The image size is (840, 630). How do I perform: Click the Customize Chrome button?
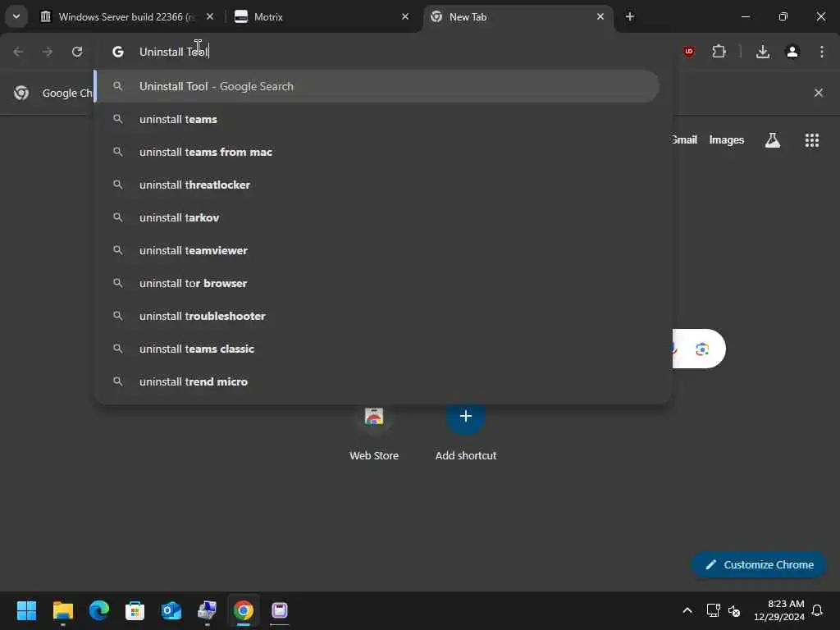(x=759, y=564)
